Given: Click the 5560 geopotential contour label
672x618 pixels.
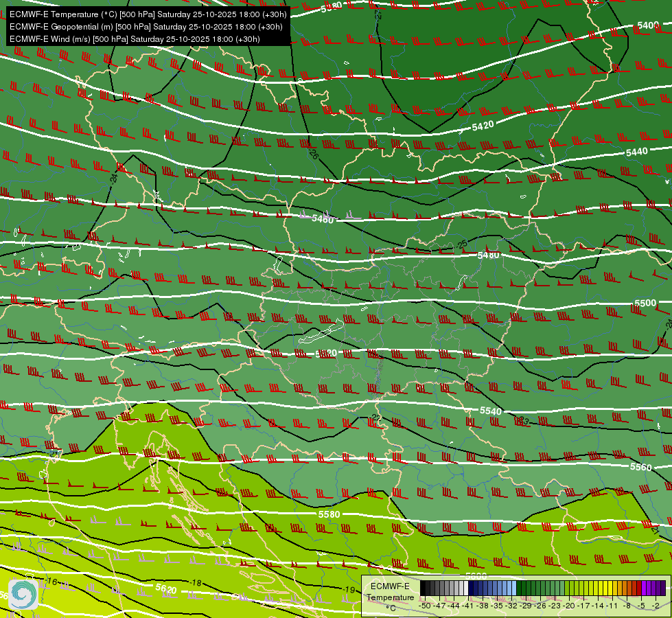Looking at the screenshot, I should click(640, 467).
